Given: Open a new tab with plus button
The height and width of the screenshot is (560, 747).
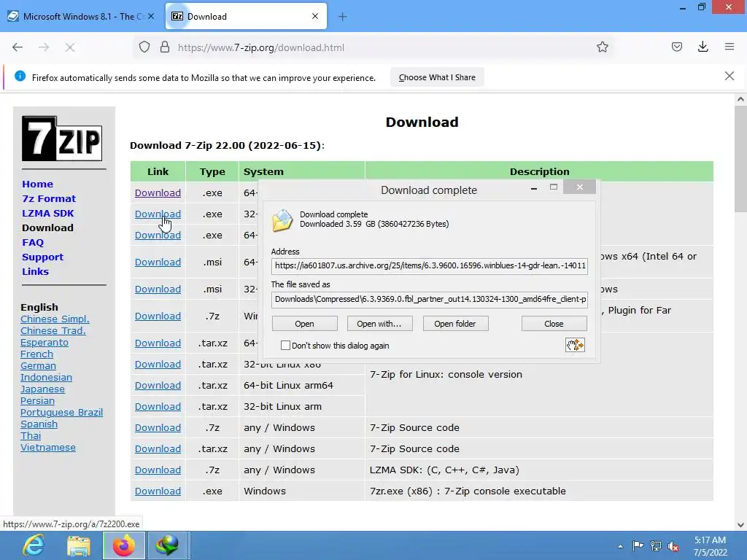Looking at the screenshot, I should click(343, 17).
